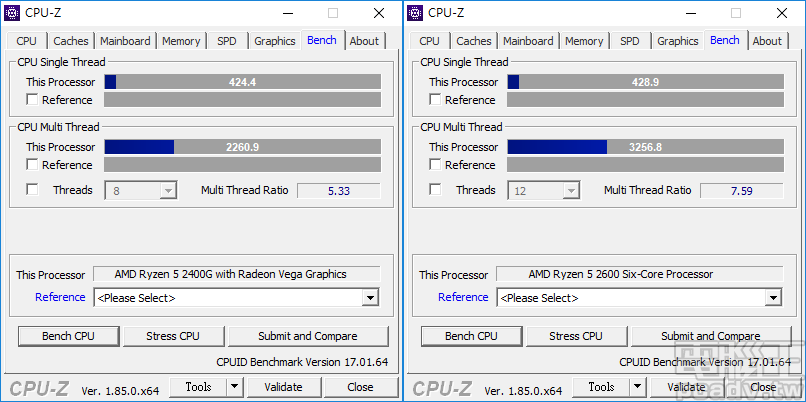This screenshot has height=402, width=806.
Task: Click multi thread score bar showing 2260.9
Action: tap(243, 147)
